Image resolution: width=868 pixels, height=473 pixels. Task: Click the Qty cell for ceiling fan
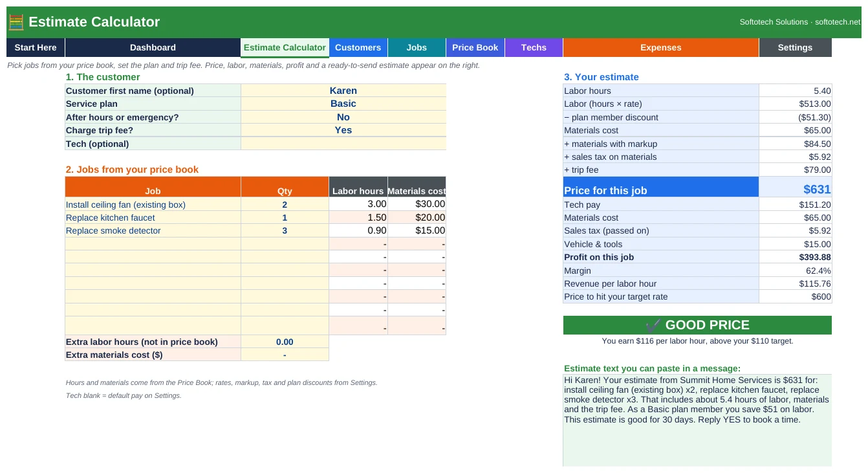click(285, 204)
